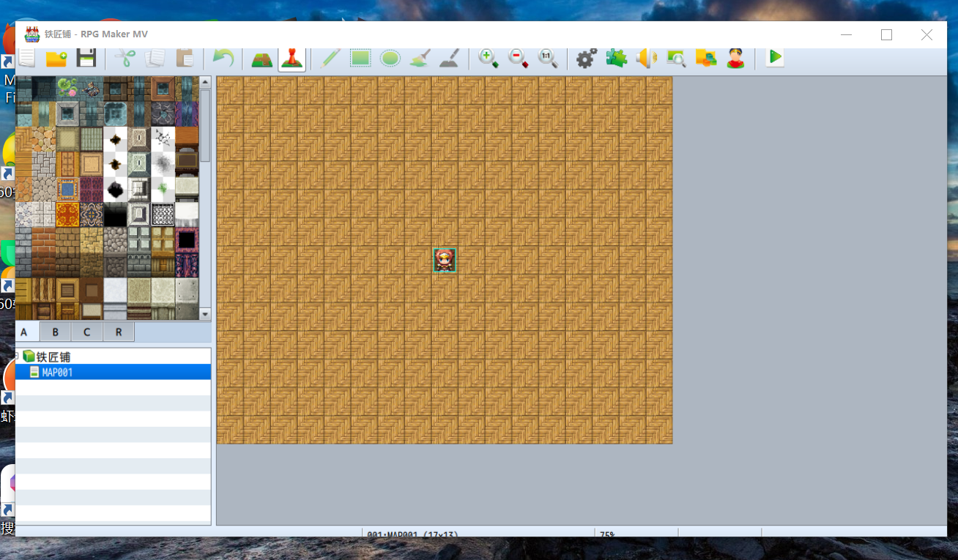Copy using the toolbar copy icon

[x=155, y=58]
